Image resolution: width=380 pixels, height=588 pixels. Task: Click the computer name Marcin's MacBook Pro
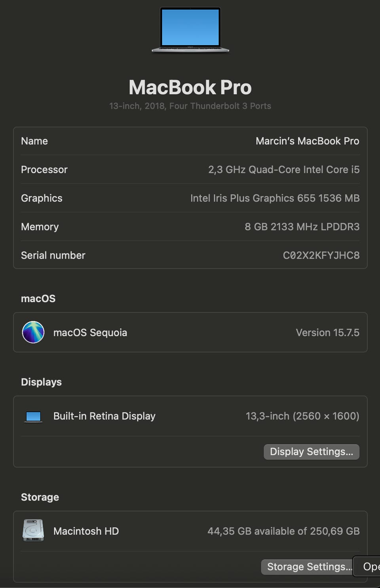[307, 141]
